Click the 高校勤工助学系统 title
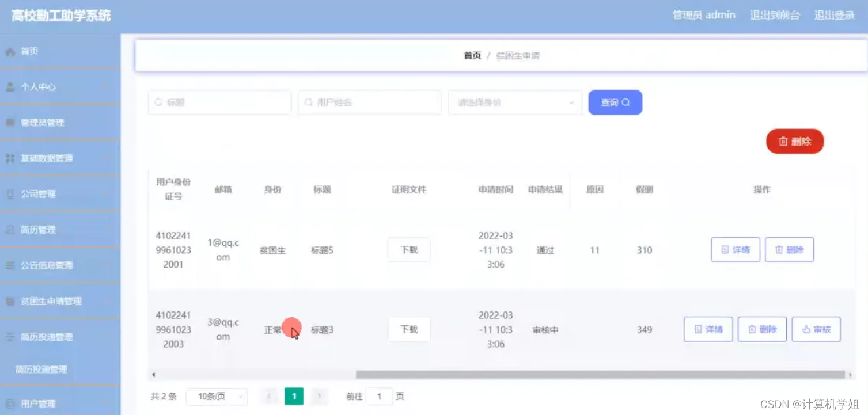 coord(61,16)
